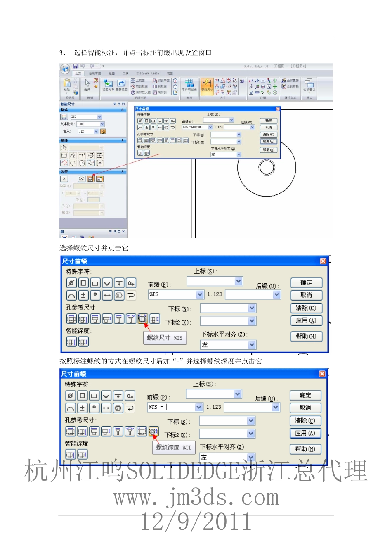The image size is (392, 555).
Task: Click diameter symbol in the 螺纹深度 tooltip dialog
Action: click(70, 396)
